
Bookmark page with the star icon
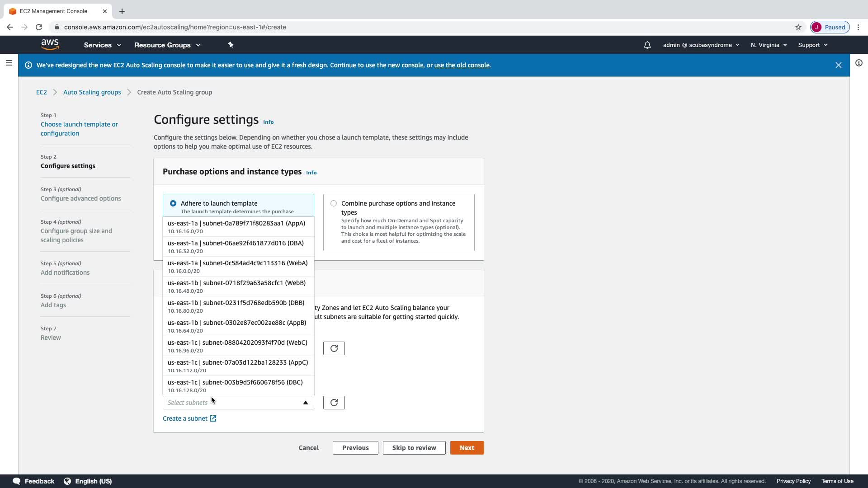pyautogui.click(x=798, y=27)
